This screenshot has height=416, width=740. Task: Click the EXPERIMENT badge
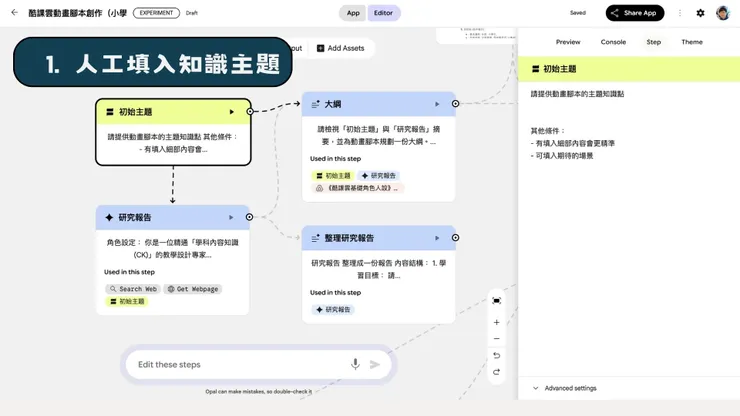click(156, 13)
